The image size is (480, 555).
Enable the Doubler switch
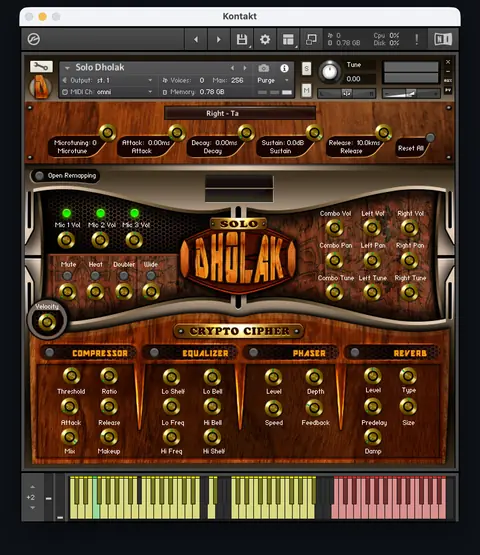coord(124,275)
